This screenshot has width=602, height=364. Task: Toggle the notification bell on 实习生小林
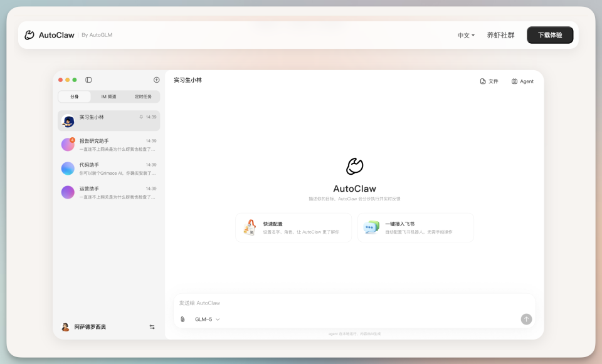click(141, 117)
